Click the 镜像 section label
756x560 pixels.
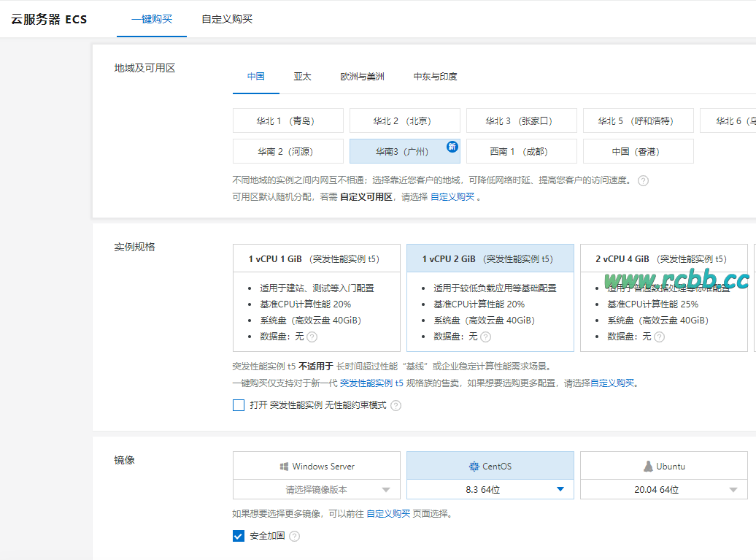tap(124, 460)
